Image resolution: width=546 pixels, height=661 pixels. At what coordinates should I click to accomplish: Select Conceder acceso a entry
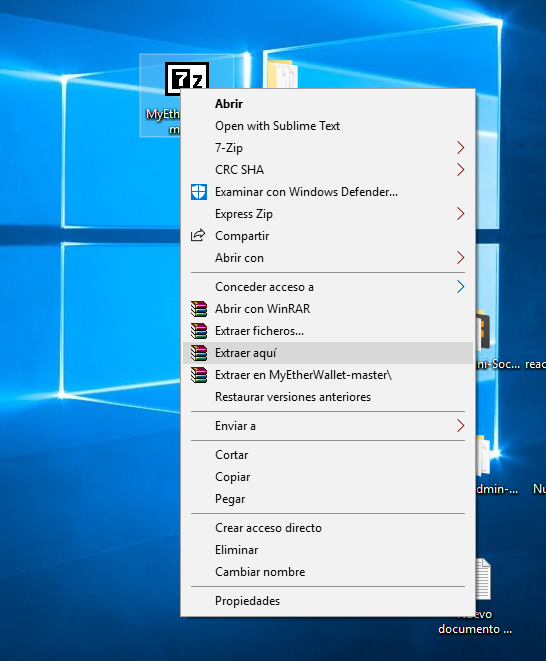(x=328, y=287)
